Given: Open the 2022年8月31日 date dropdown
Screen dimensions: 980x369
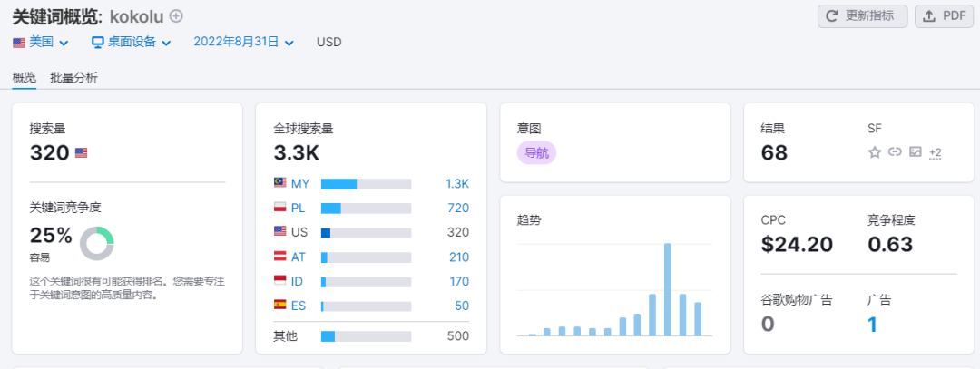Looking at the screenshot, I should [x=243, y=42].
